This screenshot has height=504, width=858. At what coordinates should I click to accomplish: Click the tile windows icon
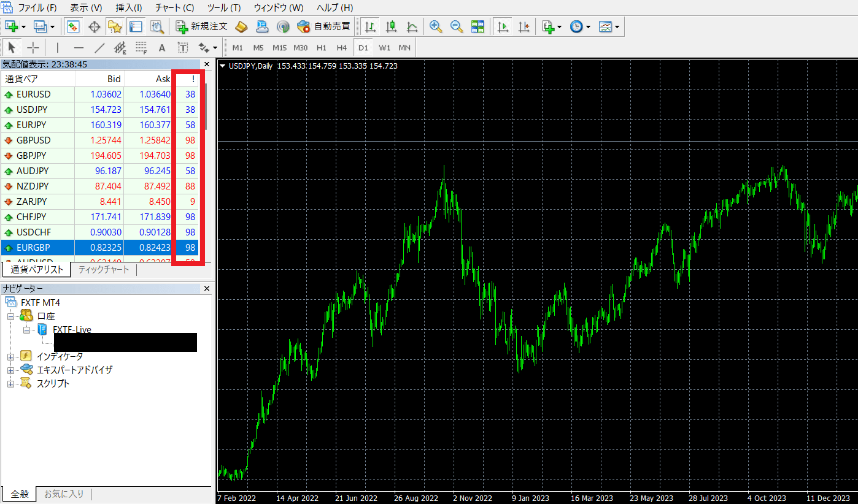click(x=477, y=26)
